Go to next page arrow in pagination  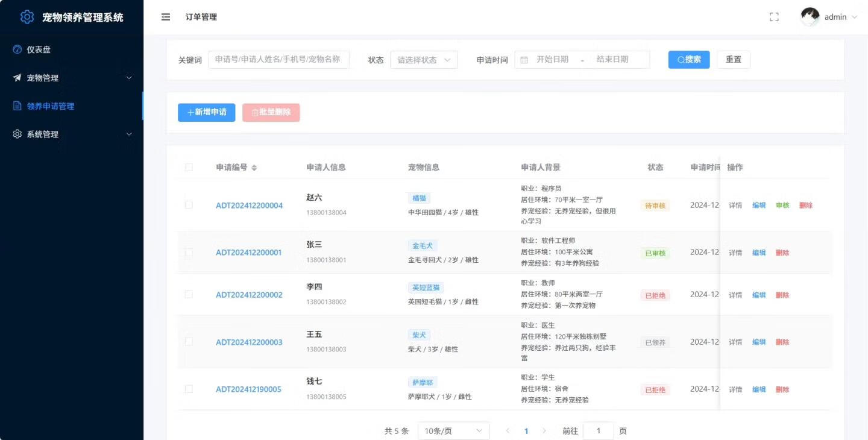(544, 431)
